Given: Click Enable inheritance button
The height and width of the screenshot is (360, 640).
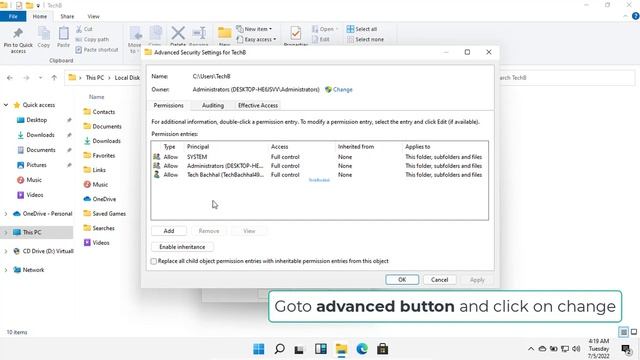Looking at the screenshot, I should pos(182,247).
